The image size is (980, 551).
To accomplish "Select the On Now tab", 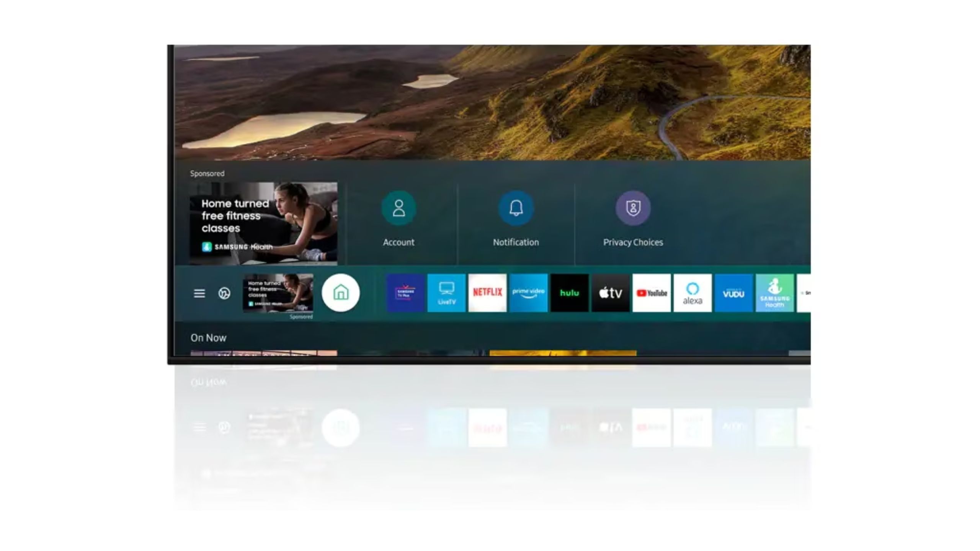I will [x=209, y=337].
